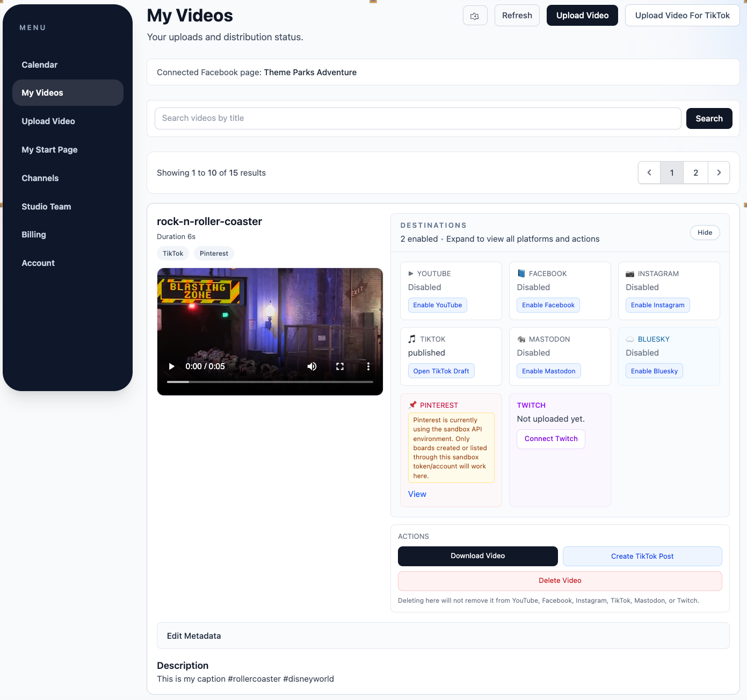
Task: Click the Bluesky cloud icon
Action: [629, 339]
